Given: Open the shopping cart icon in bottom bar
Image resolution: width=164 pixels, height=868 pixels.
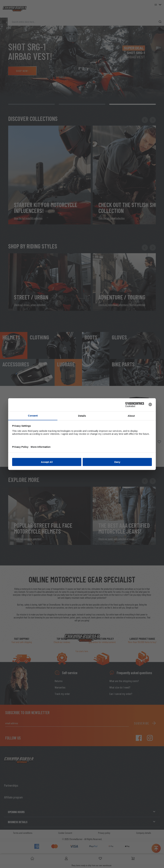Looking at the screenshot, I should point(133,858).
